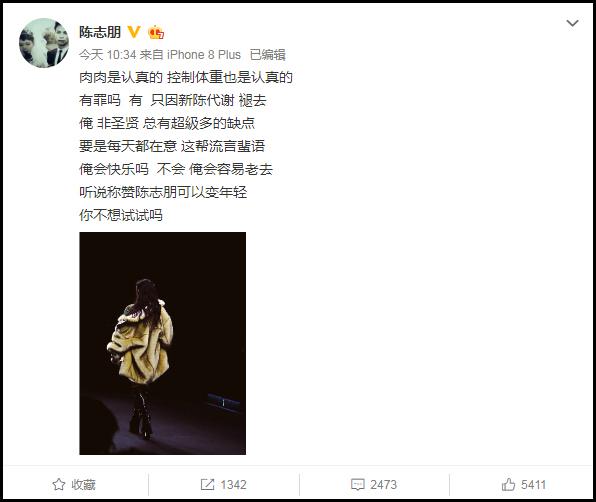The image size is (596, 502).
Task: Click the last line 你不想试试吗
Action: coord(121,215)
